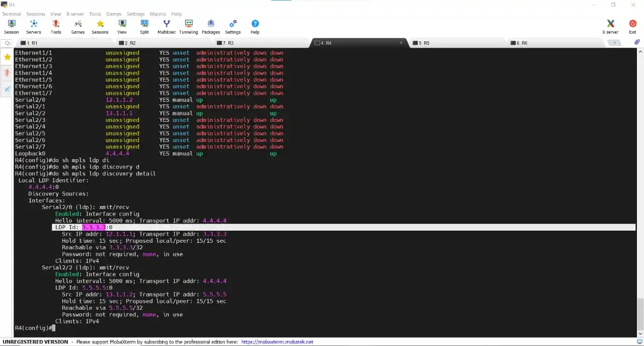Image resolution: width=644 pixels, height=346 pixels.
Task: Open the Help menu
Action: [x=177, y=14]
